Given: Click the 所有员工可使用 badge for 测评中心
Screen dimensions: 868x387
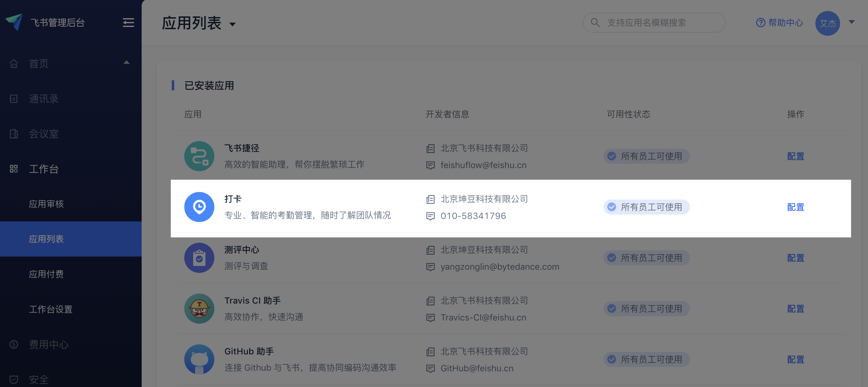Looking at the screenshot, I should tap(646, 258).
